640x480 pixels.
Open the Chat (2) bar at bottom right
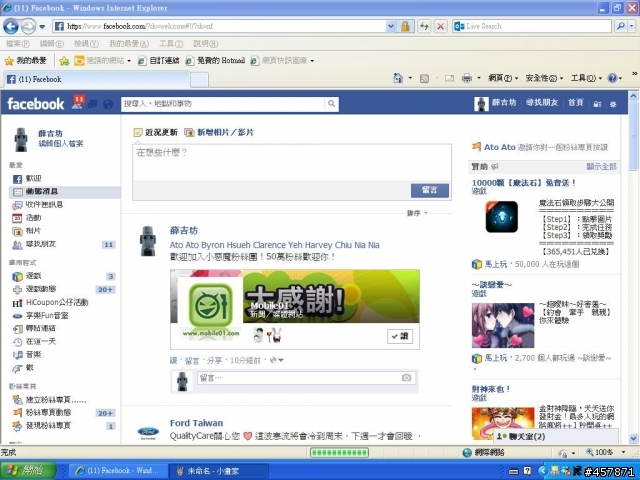556,437
